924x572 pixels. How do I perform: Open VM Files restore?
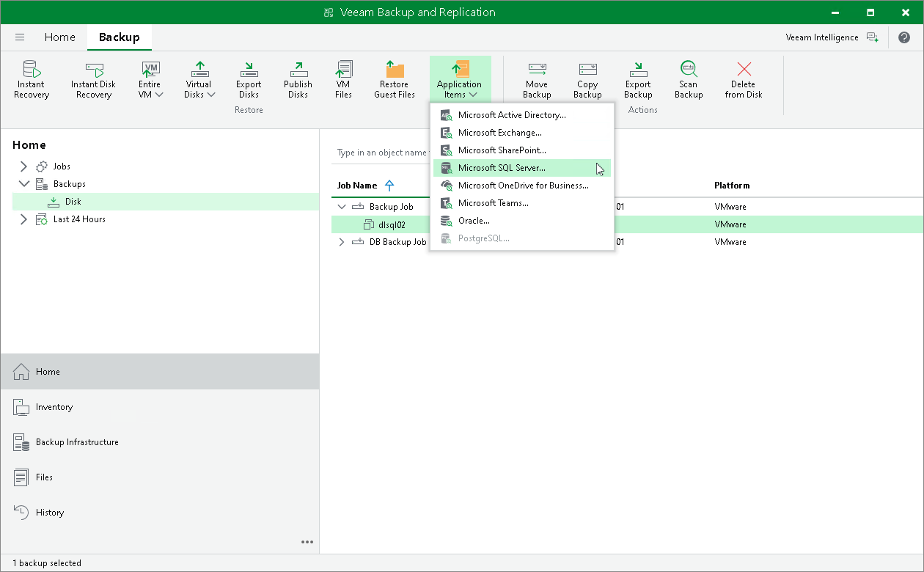[343, 79]
